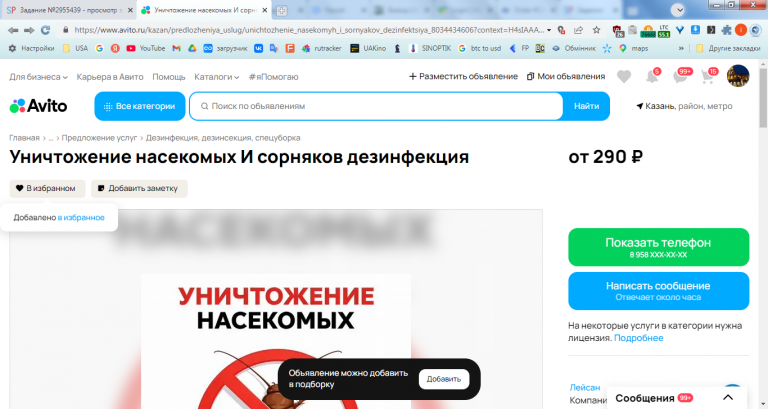Open Avito messages chat bubble icon
Image resolution: width=768 pixels, height=409 pixels.
click(x=681, y=76)
